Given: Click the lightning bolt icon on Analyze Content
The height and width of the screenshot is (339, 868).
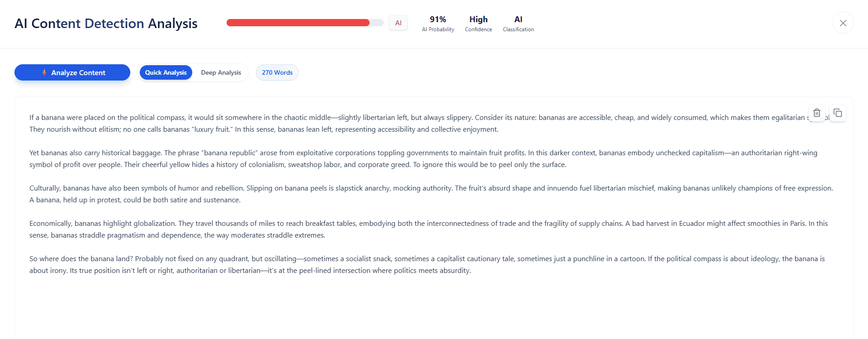Looking at the screenshot, I should point(44,72).
